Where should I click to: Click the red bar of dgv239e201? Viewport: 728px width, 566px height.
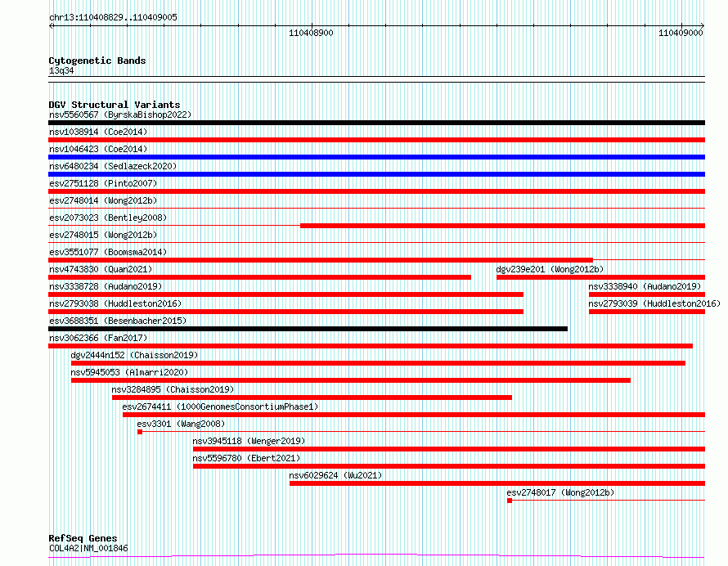[x=600, y=277]
